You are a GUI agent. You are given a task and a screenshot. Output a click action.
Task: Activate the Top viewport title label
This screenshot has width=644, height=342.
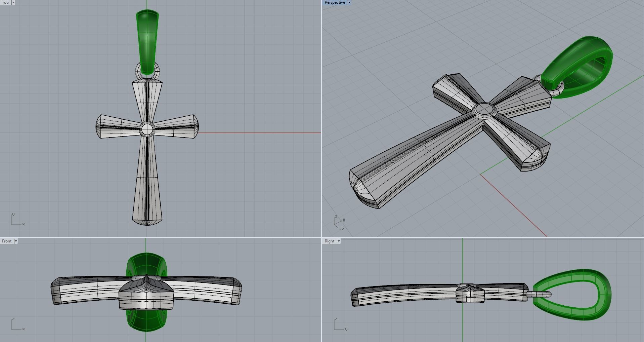coord(5,2)
